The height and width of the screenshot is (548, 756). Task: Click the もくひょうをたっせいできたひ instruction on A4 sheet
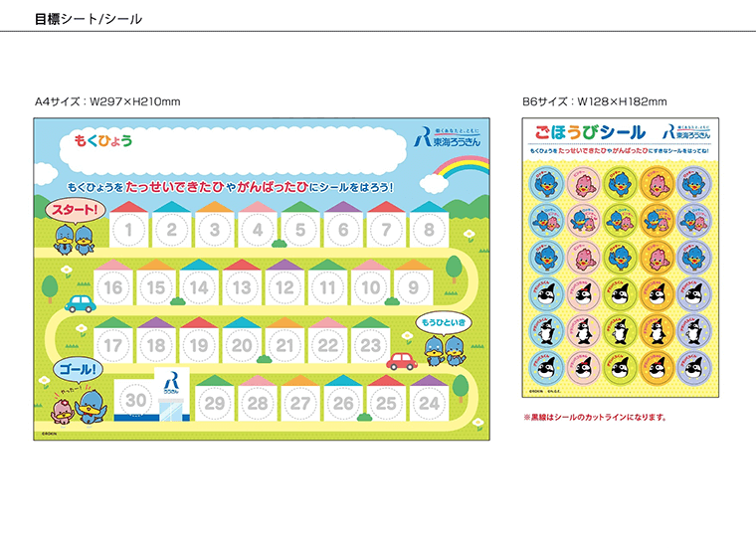(230, 187)
